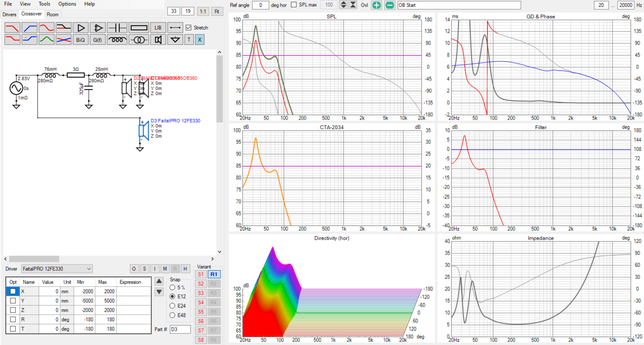The height and width of the screenshot is (345, 644).
Task: Insert a low-pass filter block
Action: point(12,28)
